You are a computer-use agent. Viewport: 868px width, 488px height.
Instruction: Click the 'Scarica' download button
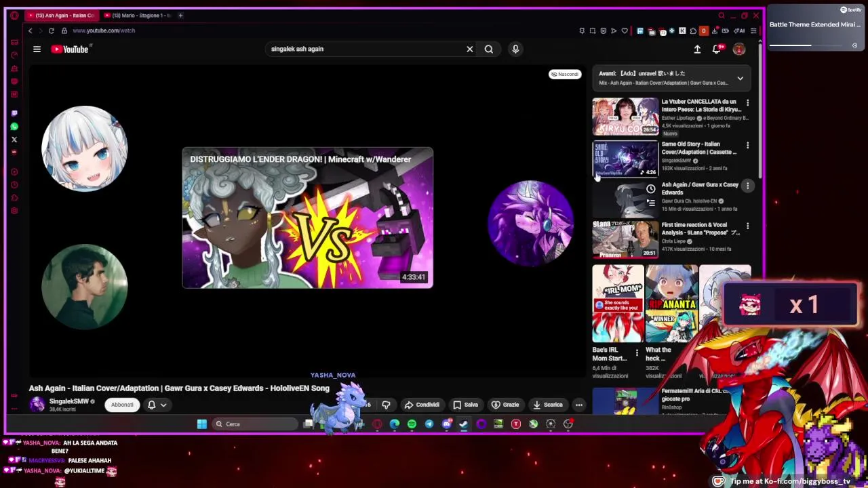click(548, 405)
